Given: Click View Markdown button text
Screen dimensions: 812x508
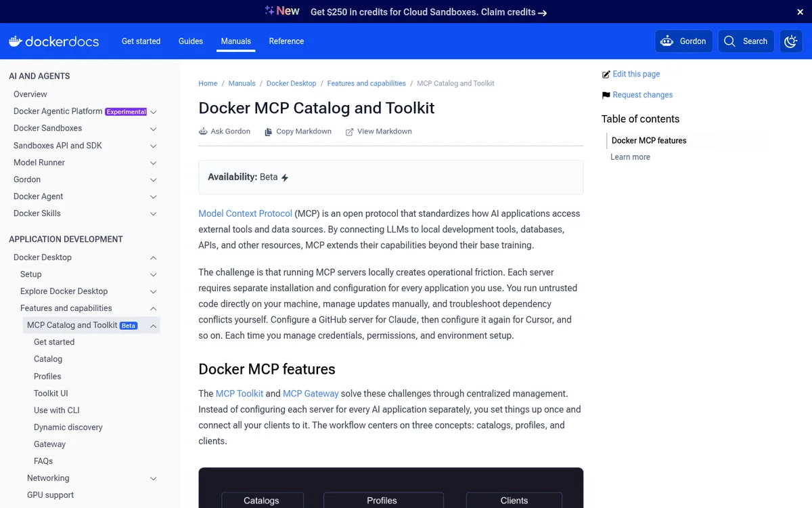Looking at the screenshot, I should (384, 131).
